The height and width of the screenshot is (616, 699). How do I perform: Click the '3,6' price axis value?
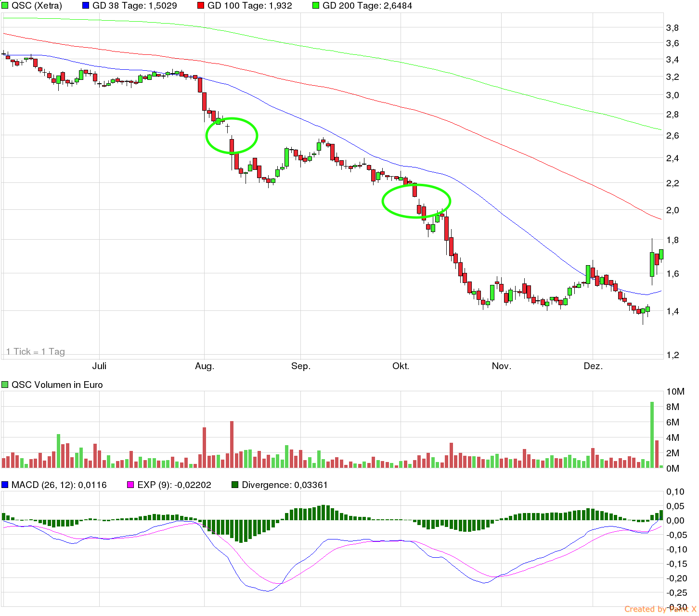click(673, 43)
